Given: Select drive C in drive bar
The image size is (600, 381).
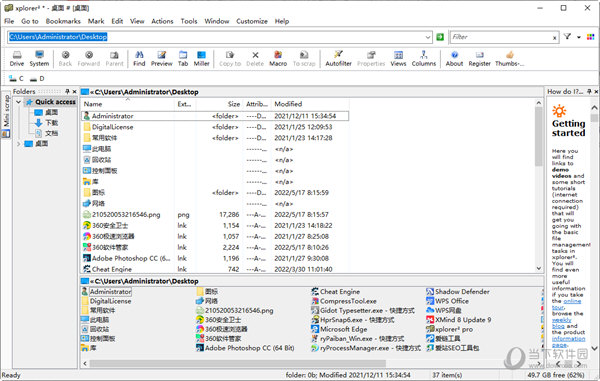Looking at the screenshot, I should coord(16,78).
